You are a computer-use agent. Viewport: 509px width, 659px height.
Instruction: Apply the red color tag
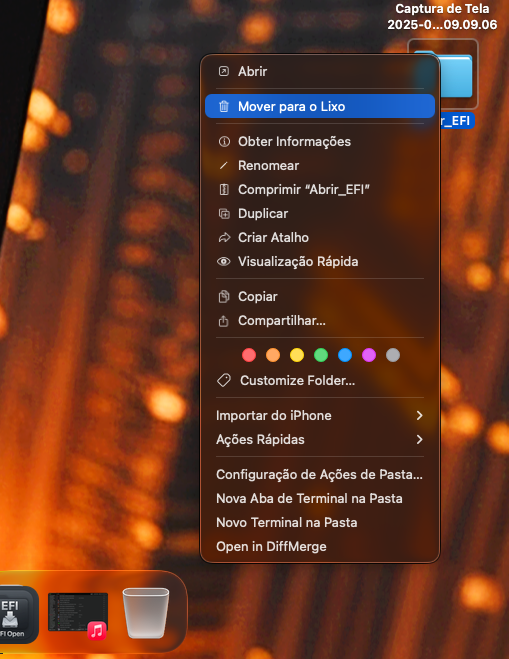coord(249,355)
